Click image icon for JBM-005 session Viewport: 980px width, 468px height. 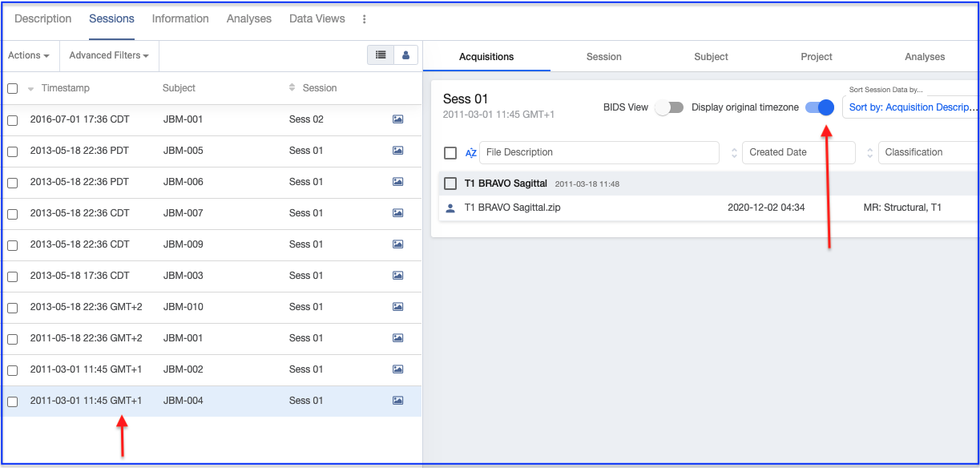click(x=397, y=151)
